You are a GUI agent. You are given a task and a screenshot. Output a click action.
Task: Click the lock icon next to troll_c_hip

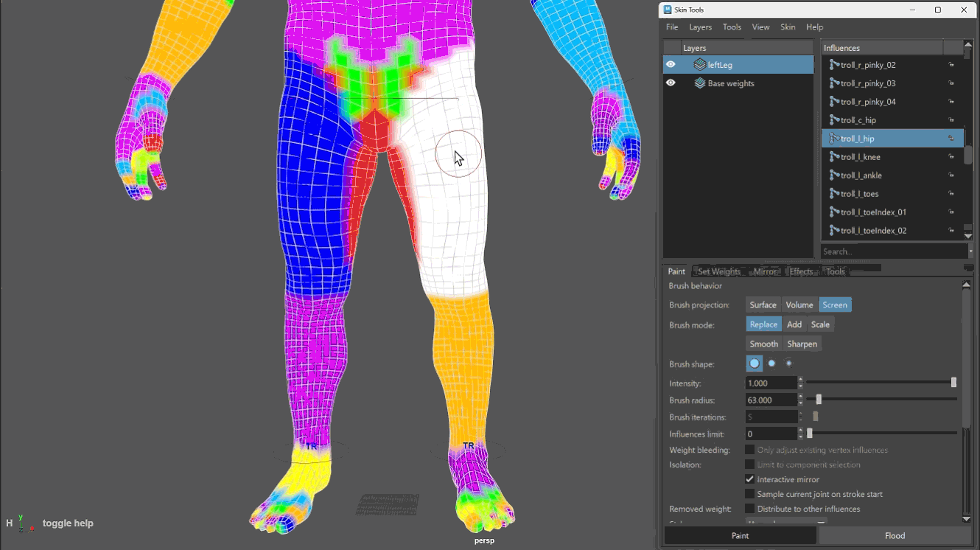[x=951, y=120]
